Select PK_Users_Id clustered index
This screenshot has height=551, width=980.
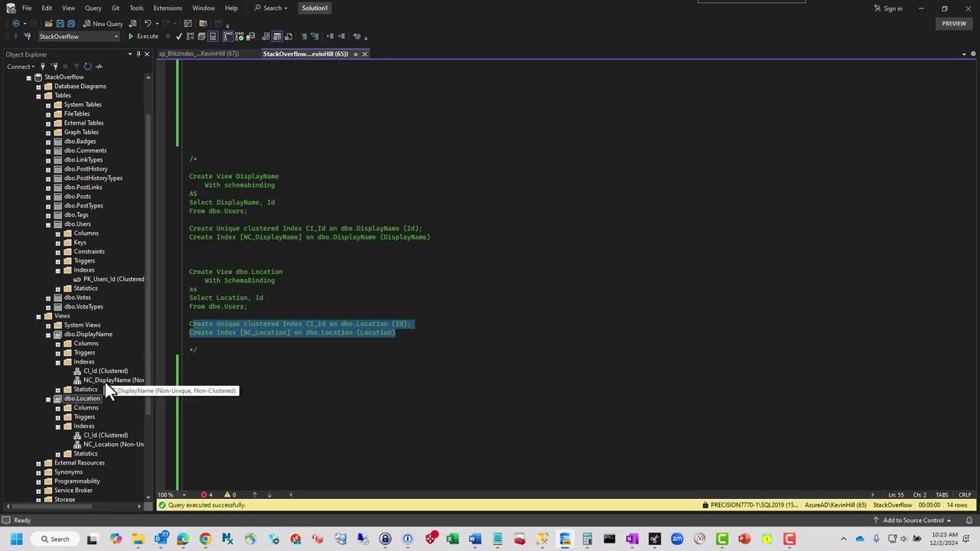[113, 279]
